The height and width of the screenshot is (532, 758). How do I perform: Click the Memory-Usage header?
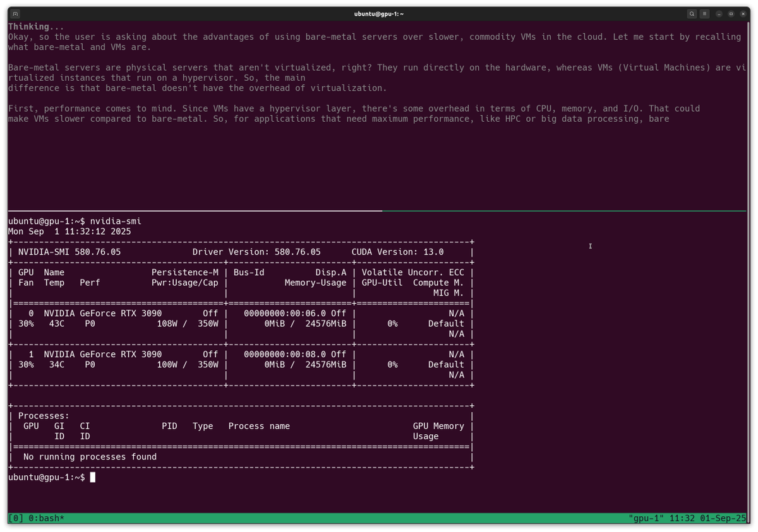[316, 283]
